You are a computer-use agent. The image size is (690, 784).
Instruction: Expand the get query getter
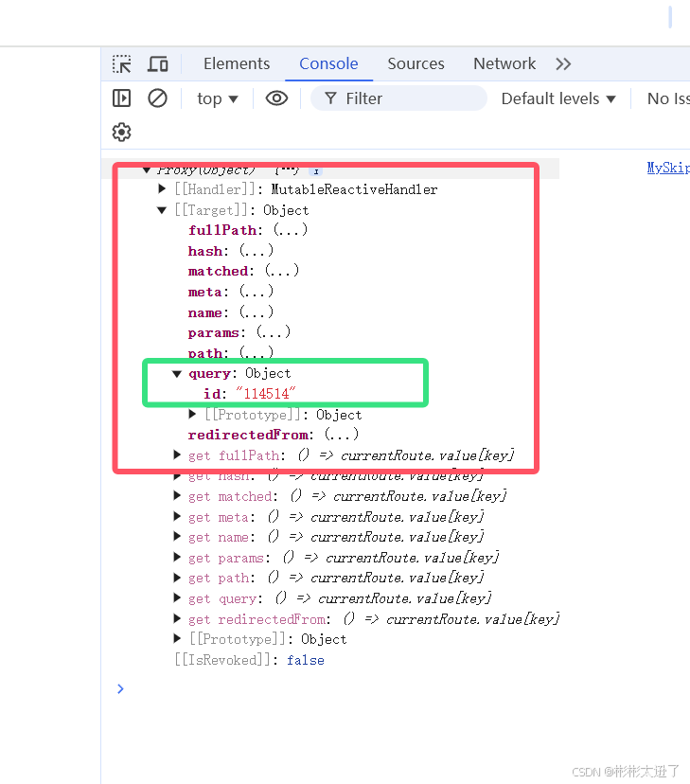[176, 598]
